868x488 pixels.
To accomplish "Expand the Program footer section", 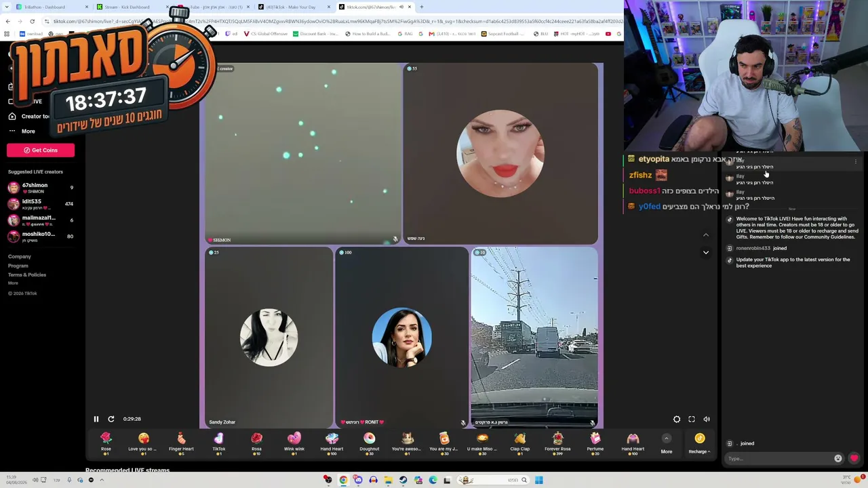I will pyautogui.click(x=18, y=266).
